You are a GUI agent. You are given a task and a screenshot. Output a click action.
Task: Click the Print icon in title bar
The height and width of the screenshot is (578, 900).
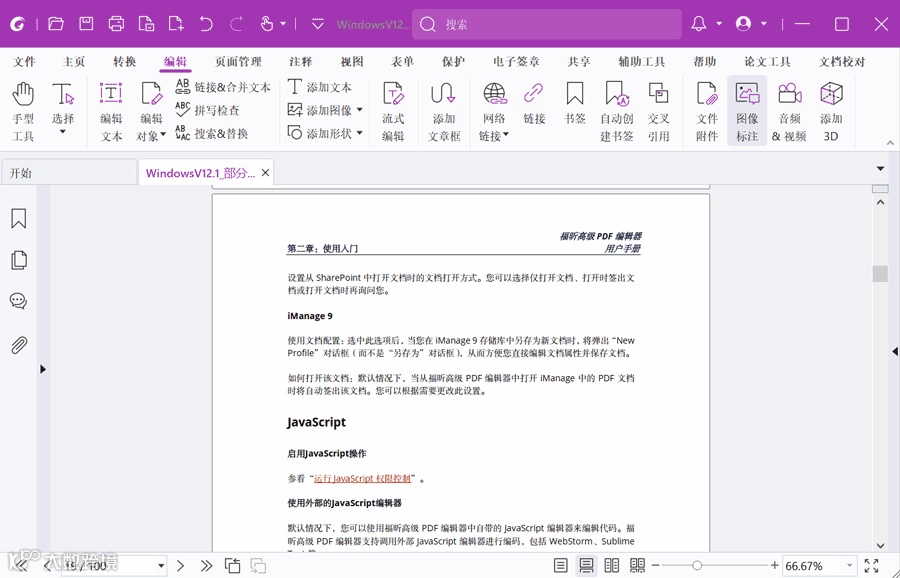(117, 24)
